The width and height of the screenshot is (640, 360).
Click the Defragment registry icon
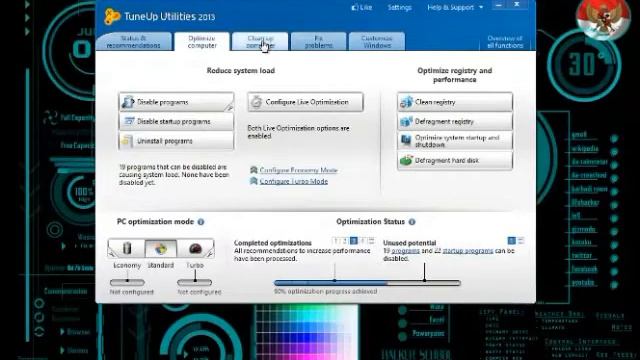(406, 122)
